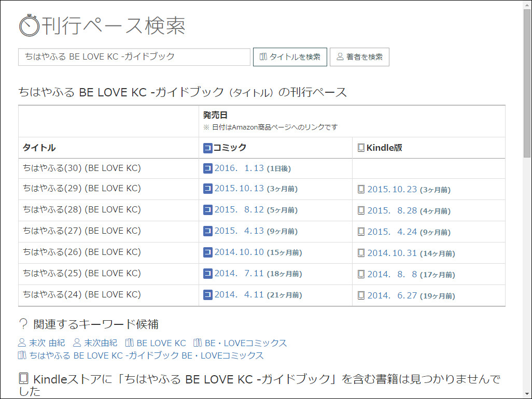
Task: Select row title ちはやふる(24) (BE LOVE KC)
Action: tap(82, 295)
